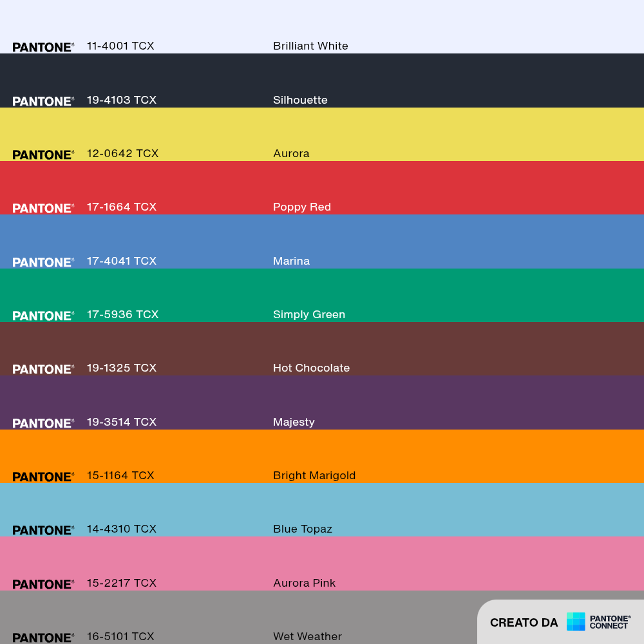Select the Bright Marigold color name
644x644 pixels.
coord(314,476)
